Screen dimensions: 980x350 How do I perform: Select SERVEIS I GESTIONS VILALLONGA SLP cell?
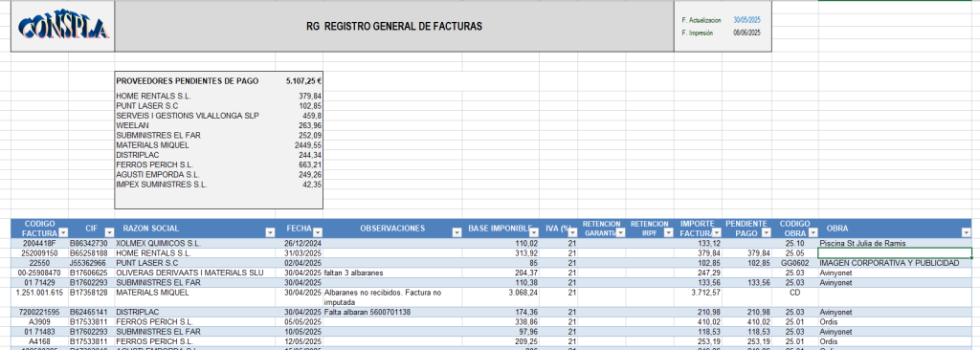pyautogui.click(x=188, y=117)
